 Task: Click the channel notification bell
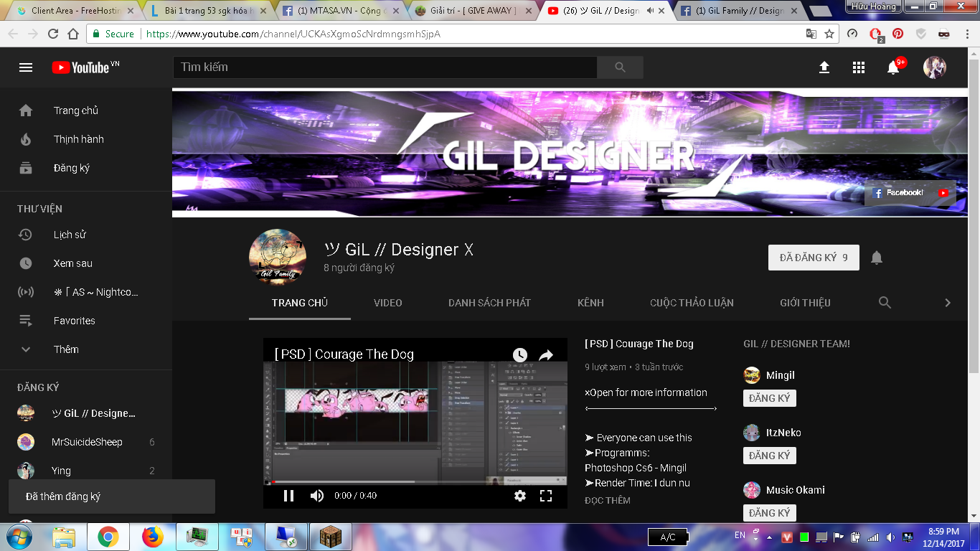(x=877, y=258)
